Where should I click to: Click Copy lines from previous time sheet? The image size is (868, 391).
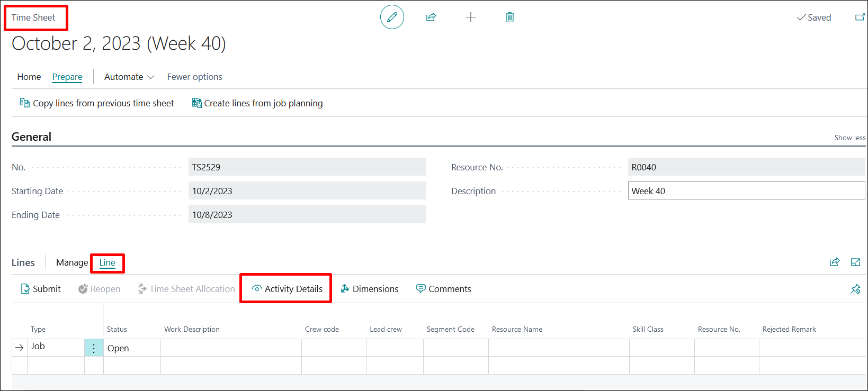tap(97, 103)
